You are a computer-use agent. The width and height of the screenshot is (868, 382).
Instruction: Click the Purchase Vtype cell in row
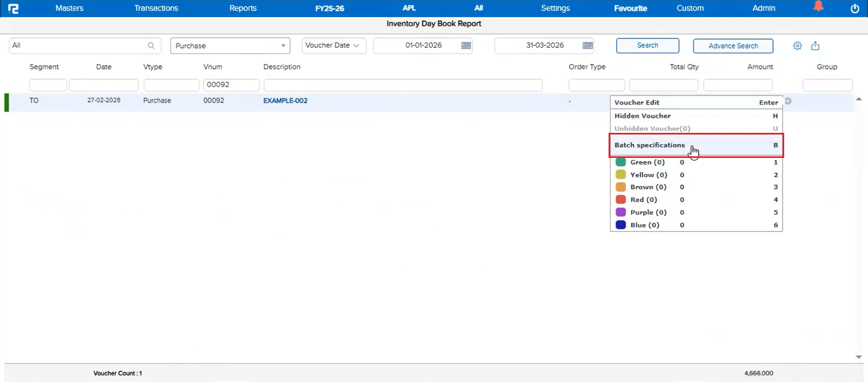coord(157,101)
